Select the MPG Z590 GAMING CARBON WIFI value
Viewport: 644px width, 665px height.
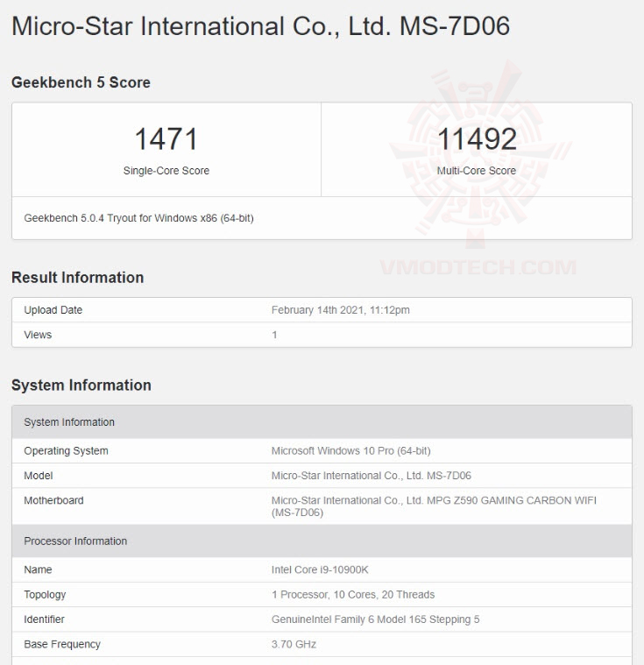tap(434, 506)
